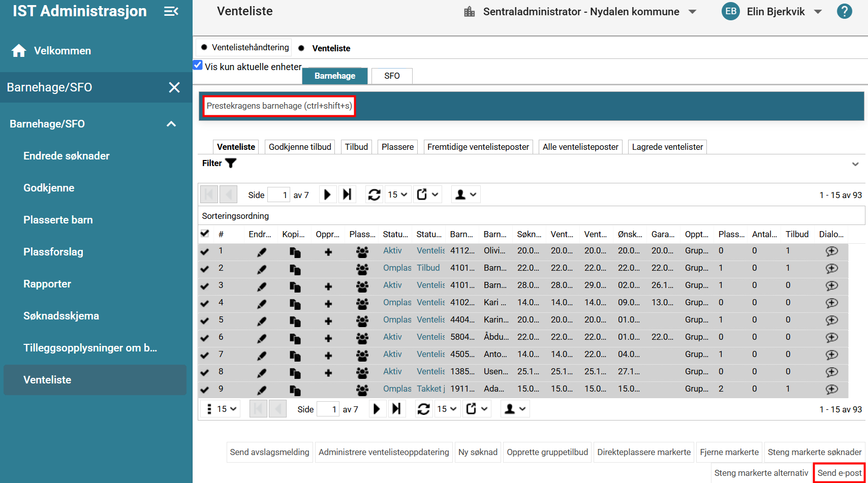The height and width of the screenshot is (483, 868).
Task: Click the edit pencil icon in row 1
Action: (x=262, y=251)
